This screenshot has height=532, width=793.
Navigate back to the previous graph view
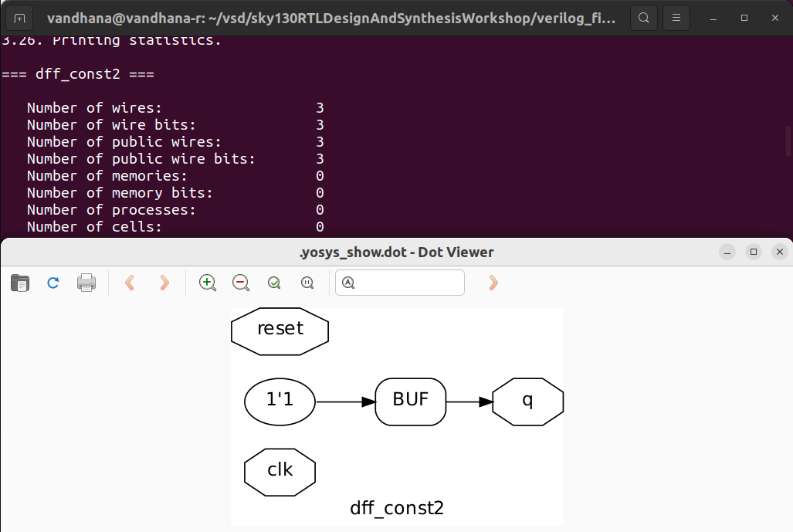point(130,283)
